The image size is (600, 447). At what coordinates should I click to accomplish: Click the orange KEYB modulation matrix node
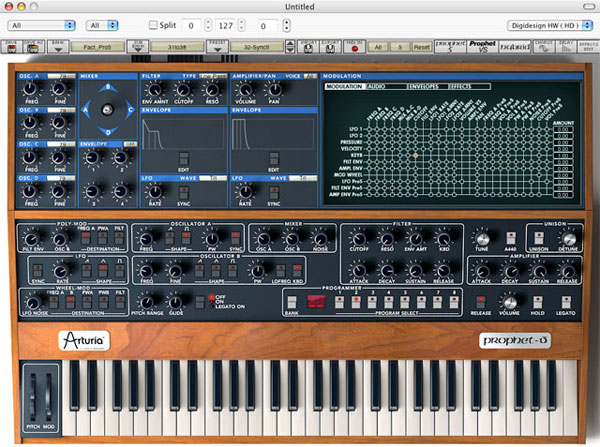(x=416, y=155)
